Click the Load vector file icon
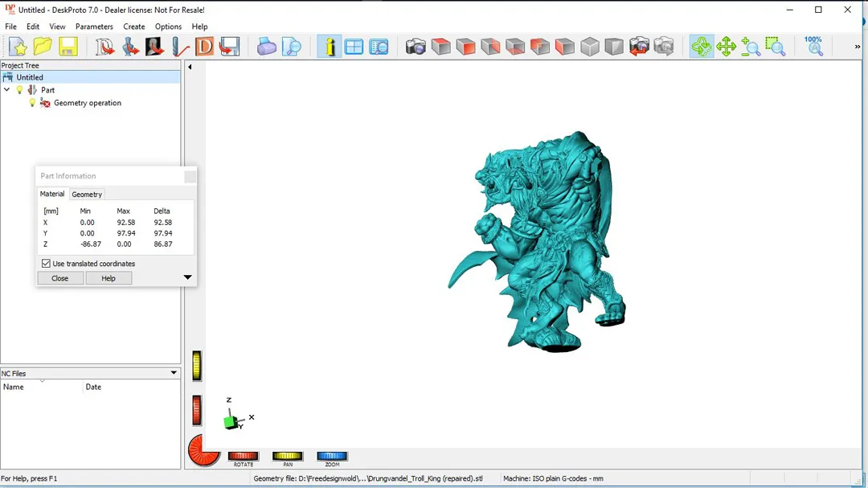This screenshot has height=488, width=868. pyautogui.click(x=104, y=47)
